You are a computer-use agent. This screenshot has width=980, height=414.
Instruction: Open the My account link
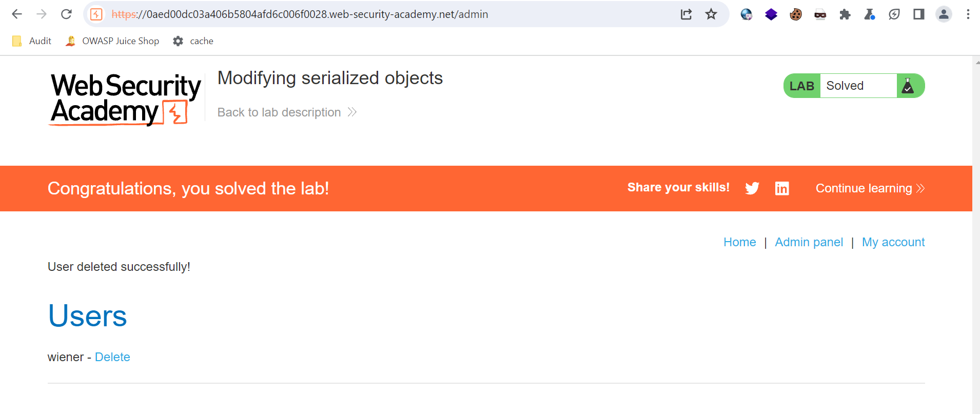click(893, 242)
